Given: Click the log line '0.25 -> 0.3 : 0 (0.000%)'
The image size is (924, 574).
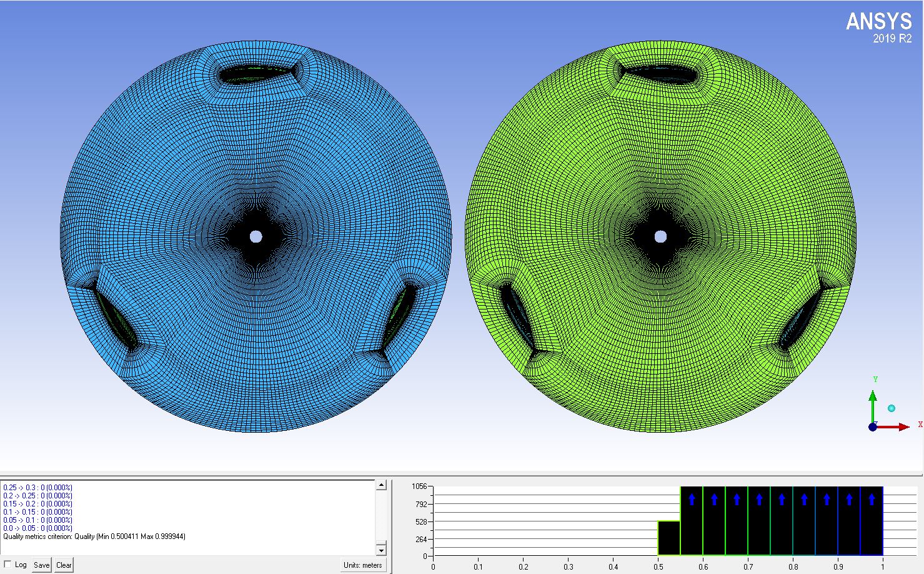Looking at the screenshot, I should click(x=37, y=488).
